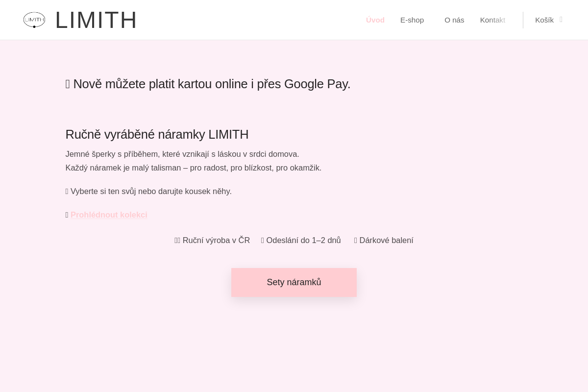Click the Ruční výroba v ČR badge icon

tap(177, 240)
